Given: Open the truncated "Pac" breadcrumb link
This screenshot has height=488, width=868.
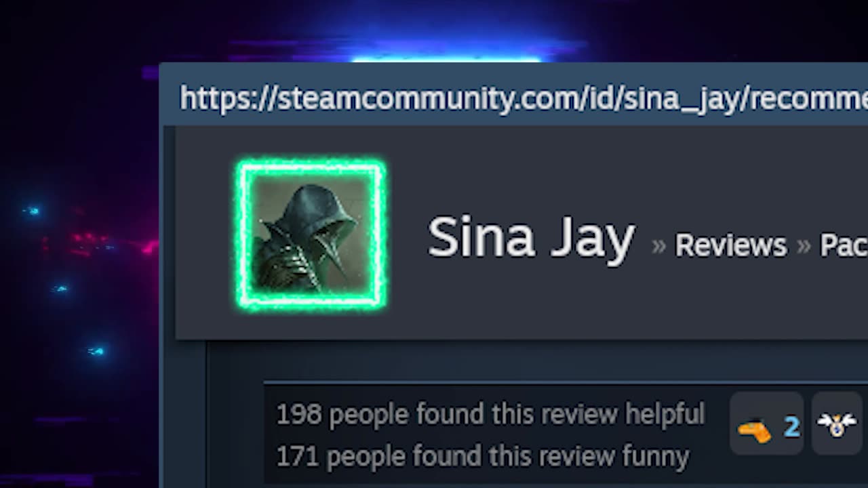Looking at the screenshot, I should [x=844, y=245].
